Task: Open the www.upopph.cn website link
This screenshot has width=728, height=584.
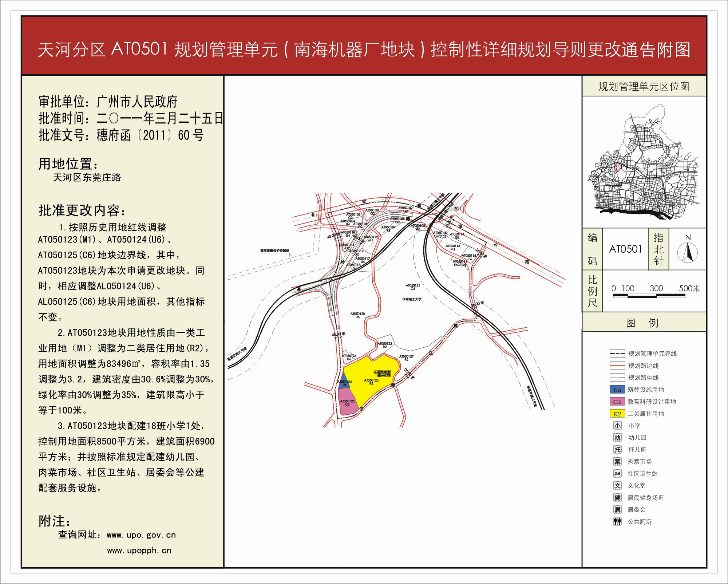Action: pos(139,551)
